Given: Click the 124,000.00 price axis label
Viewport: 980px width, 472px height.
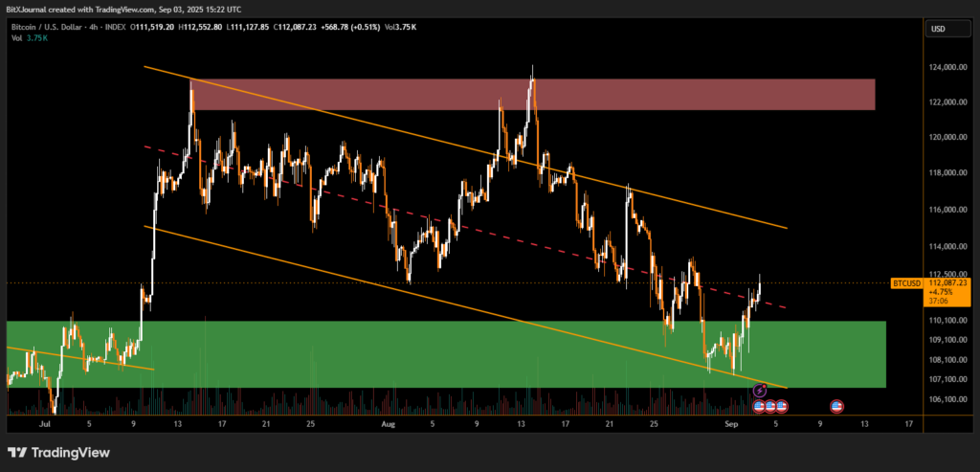Looking at the screenshot, I should click(947, 67).
